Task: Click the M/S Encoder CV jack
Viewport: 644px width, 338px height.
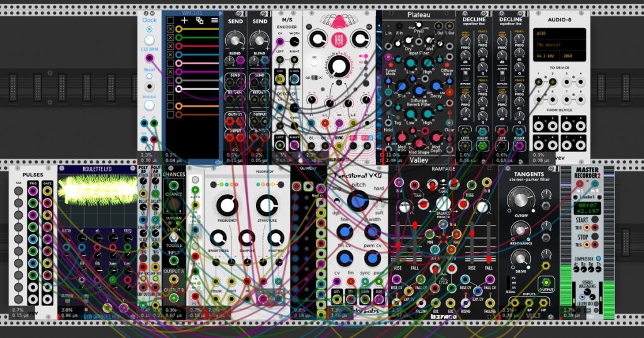Action: pyautogui.click(x=280, y=41)
